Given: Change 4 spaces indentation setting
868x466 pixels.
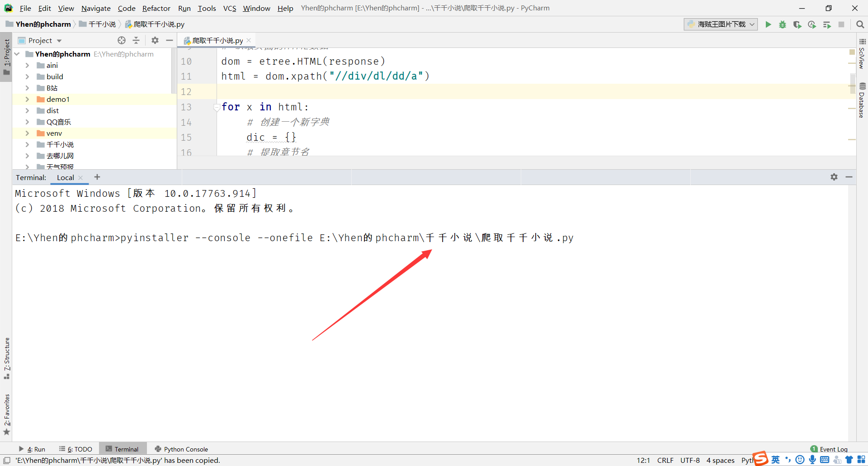Looking at the screenshot, I should tap(721, 460).
